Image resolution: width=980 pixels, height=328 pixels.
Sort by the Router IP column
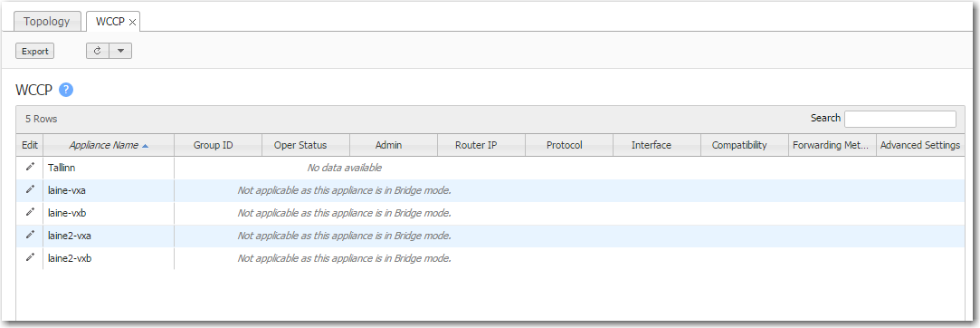tap(481, 145)
